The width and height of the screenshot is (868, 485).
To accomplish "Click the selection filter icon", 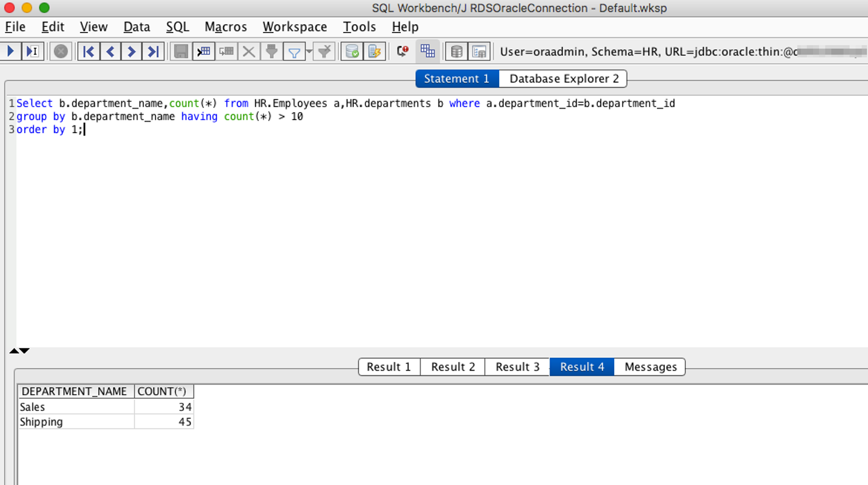I will pos(271,51).
